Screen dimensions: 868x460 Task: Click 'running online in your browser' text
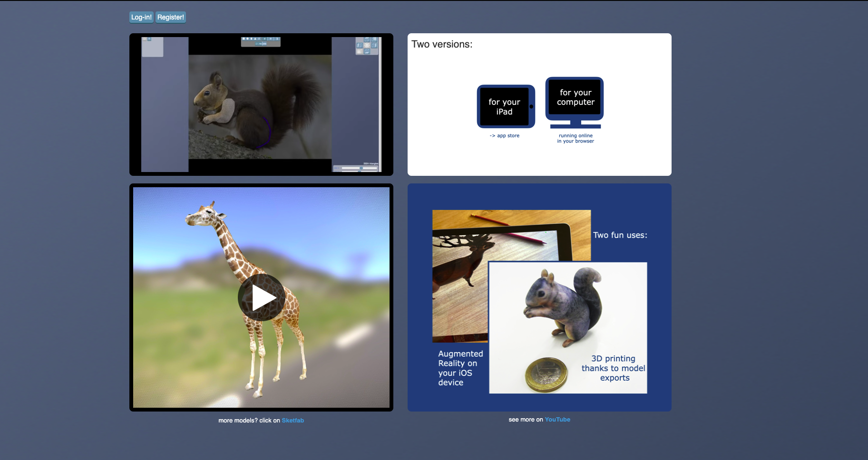(575, 138)
